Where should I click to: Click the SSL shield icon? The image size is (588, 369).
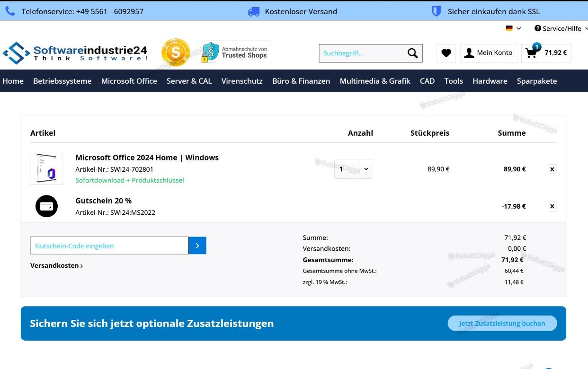437,11
